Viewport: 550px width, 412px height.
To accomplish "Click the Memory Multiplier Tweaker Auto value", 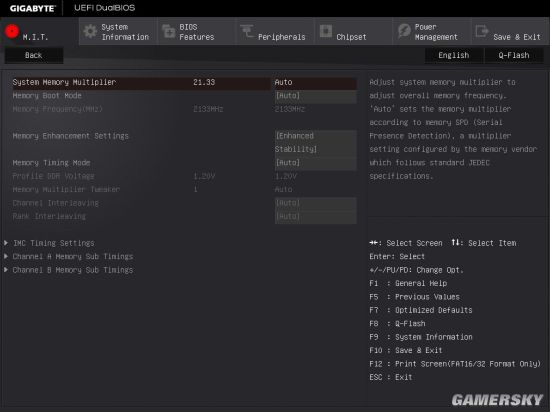I will tap(283, 190).
